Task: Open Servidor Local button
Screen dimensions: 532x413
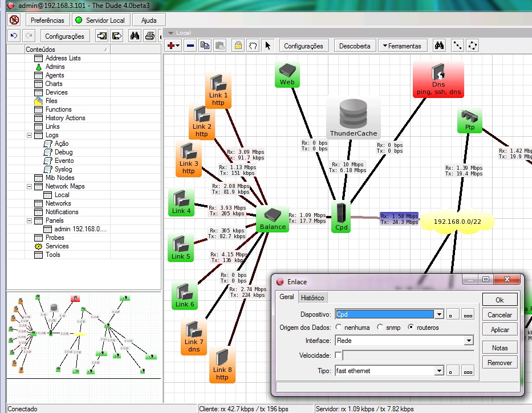Action: tap(100, 21)
